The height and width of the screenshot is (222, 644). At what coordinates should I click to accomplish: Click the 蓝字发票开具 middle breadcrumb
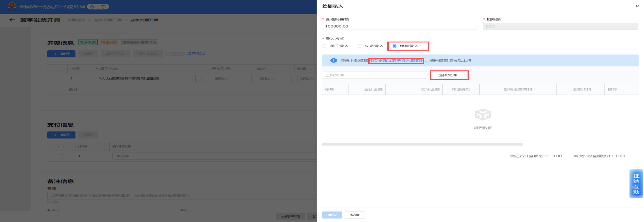[x=108, y=20]
